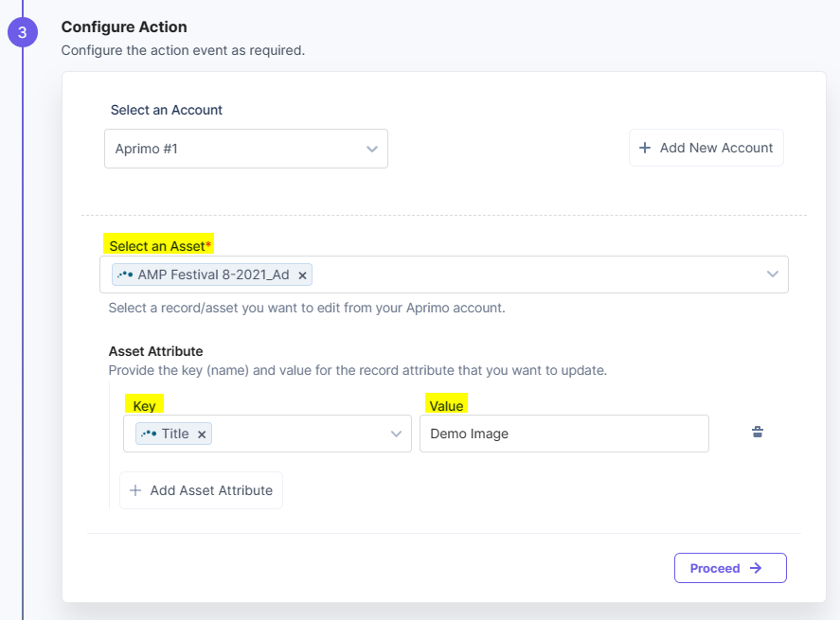
Task: Click the Asset Attribute heading
Action: (156, 351)
